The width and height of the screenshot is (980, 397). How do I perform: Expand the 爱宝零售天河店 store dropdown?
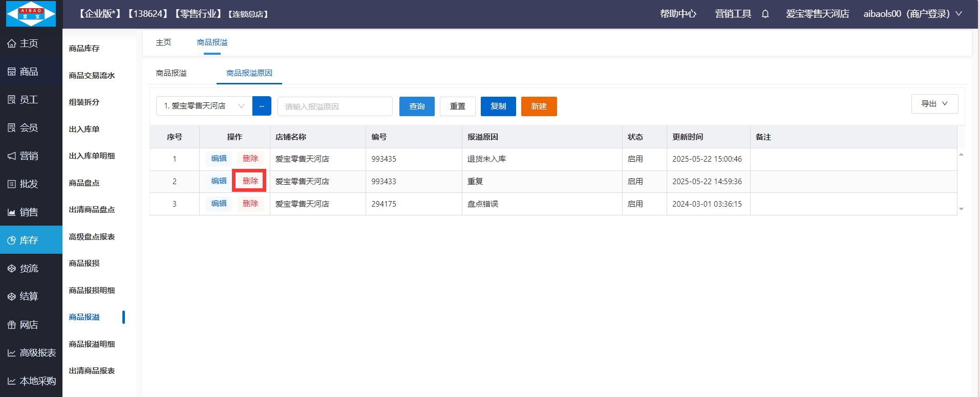(x=204, y=106)
